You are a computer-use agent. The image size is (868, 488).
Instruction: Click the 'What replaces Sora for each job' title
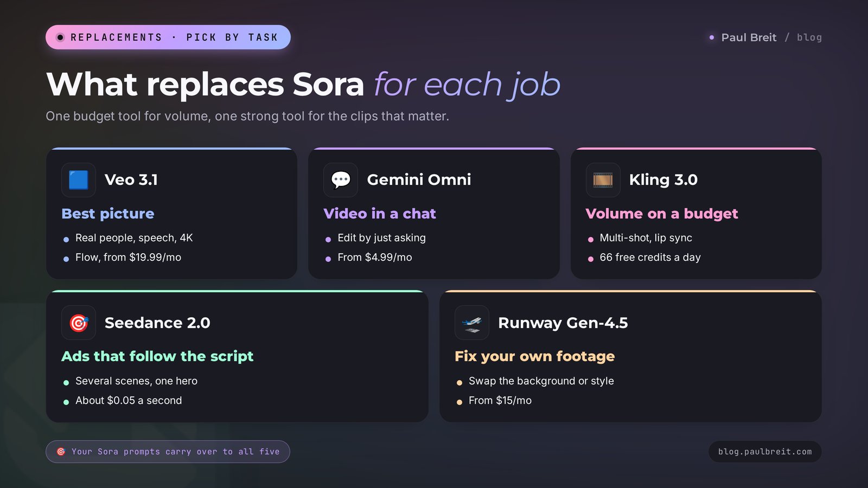[303, 85]
